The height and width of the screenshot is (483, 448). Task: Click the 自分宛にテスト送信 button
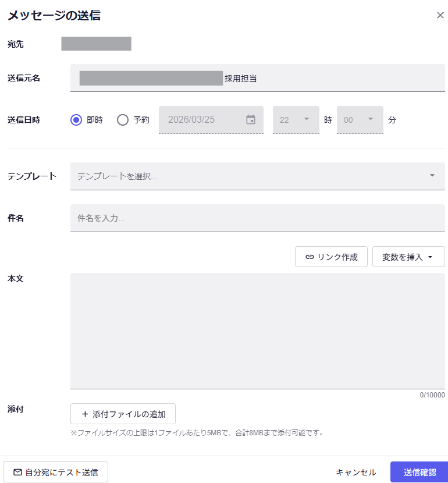(56, 472)
